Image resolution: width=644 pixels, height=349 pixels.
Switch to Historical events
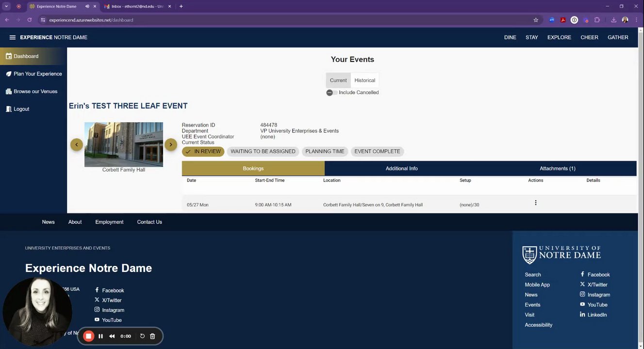[x=365, y=80]
